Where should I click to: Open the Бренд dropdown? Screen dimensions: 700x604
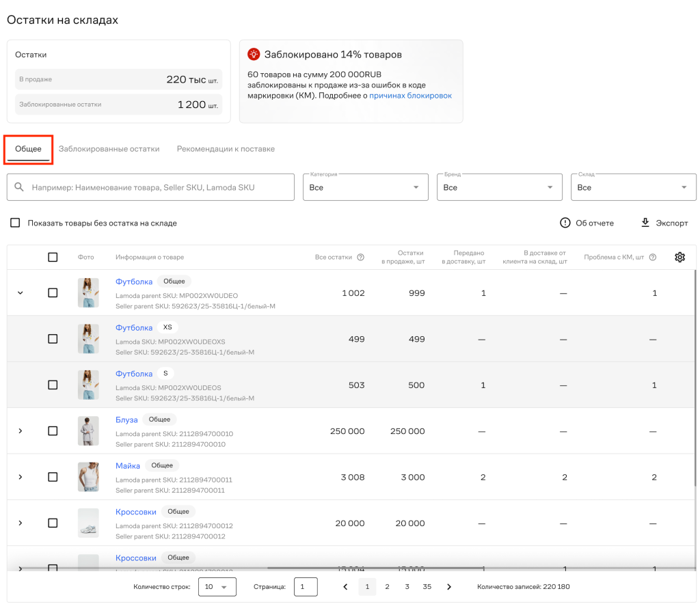500,187
